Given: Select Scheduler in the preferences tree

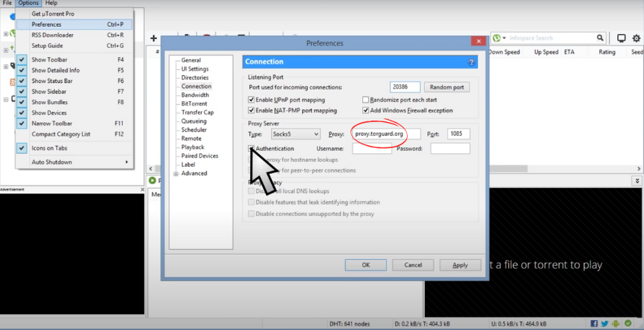Looking at the screenshot, I should pos(194,130).
